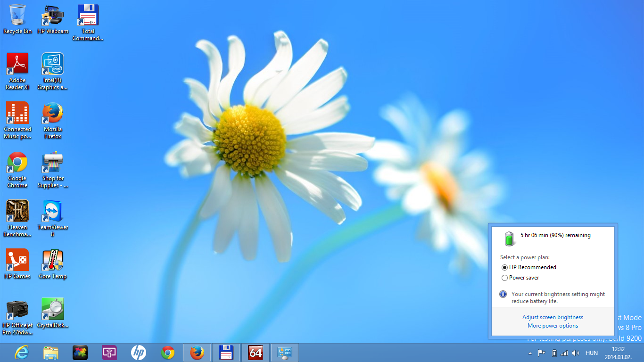Viewport: 644px width, 362px height.
Task: Open the Recycle Bin desktop icon
Action: pyautogui.click(x=17, y=19)
